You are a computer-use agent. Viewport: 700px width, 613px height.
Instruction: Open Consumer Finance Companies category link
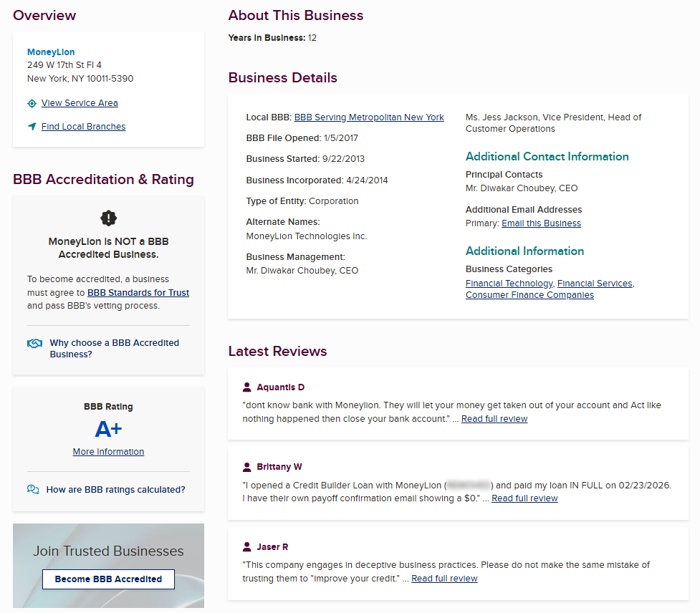[x=529, y=295]
